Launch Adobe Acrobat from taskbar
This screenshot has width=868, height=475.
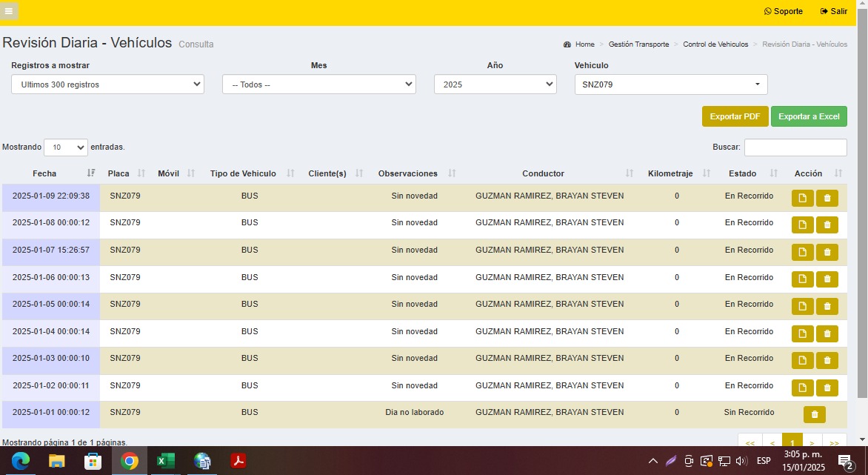click(x=238, y=462)
